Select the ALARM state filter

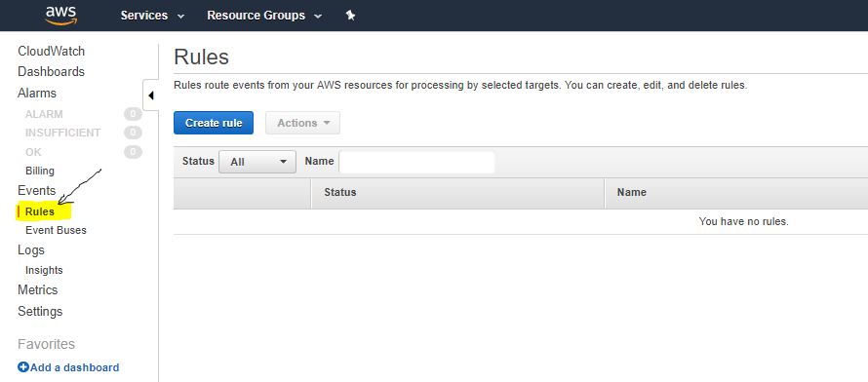(44, 114)
